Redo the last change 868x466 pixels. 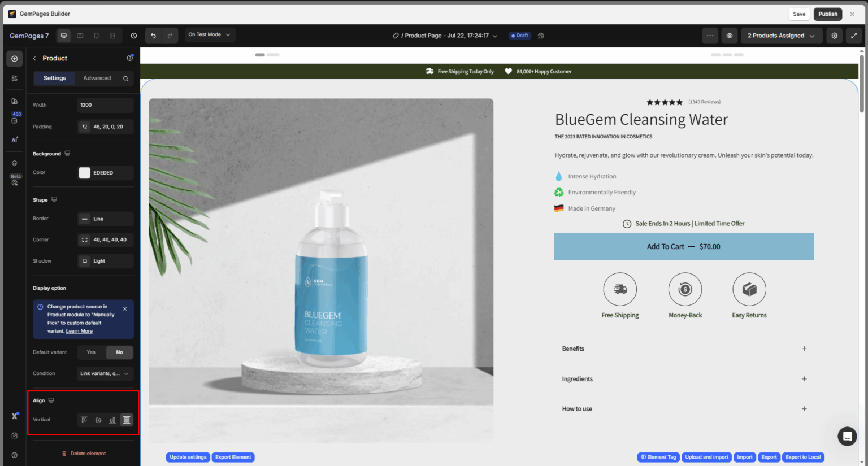pyautogui.click(x=170, y=36)
